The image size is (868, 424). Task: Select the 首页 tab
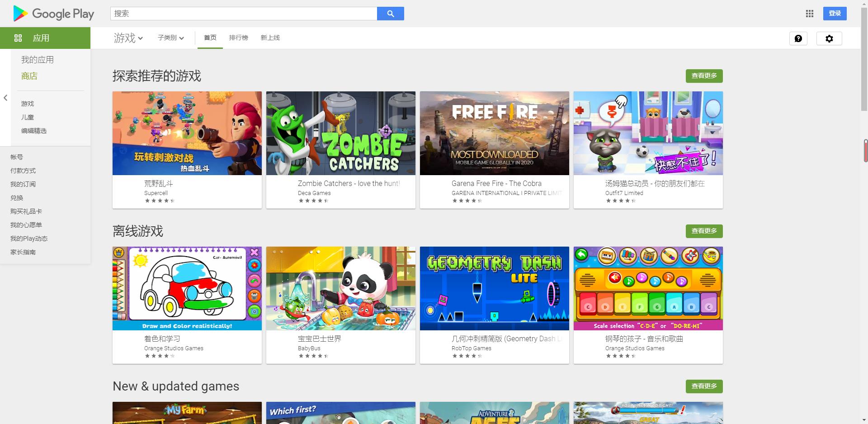click(x=210, y=38)
